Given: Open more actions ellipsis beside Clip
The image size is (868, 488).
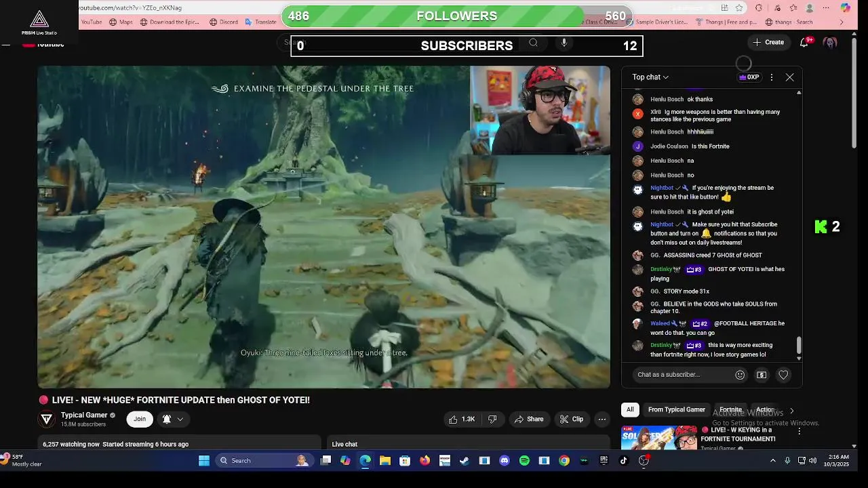Looking at the screenshot, I should pyautogui.click(x=601, y=419).
